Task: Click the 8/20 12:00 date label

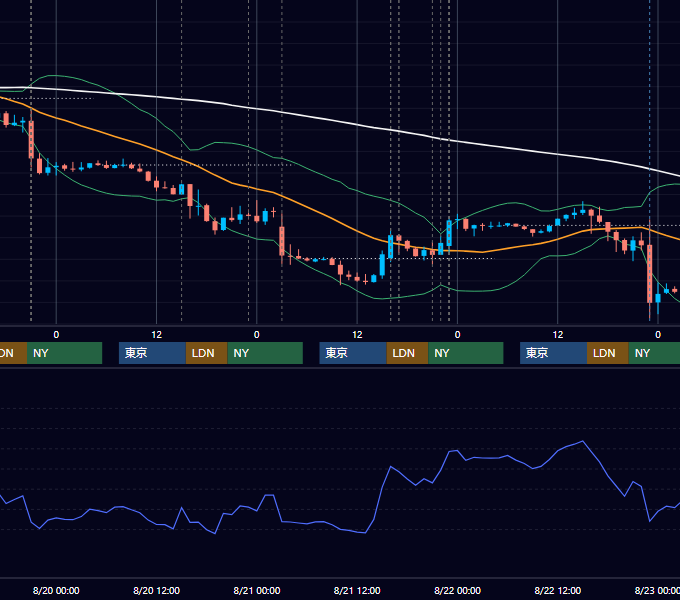Action: [x=156, y=590]
